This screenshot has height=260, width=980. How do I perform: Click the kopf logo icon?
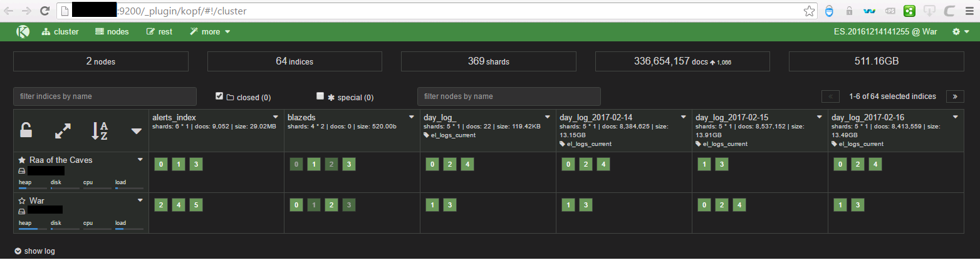tap(23, 31)
